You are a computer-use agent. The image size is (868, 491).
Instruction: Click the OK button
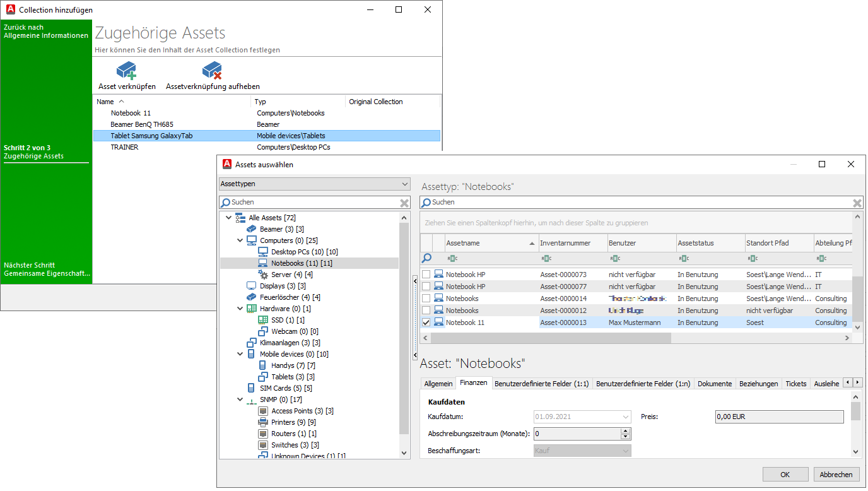point(785,474)
